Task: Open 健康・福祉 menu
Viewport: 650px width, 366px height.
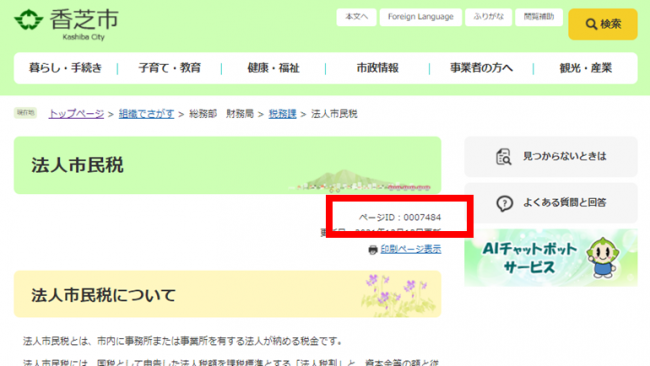Action: [x=274, y=68]
